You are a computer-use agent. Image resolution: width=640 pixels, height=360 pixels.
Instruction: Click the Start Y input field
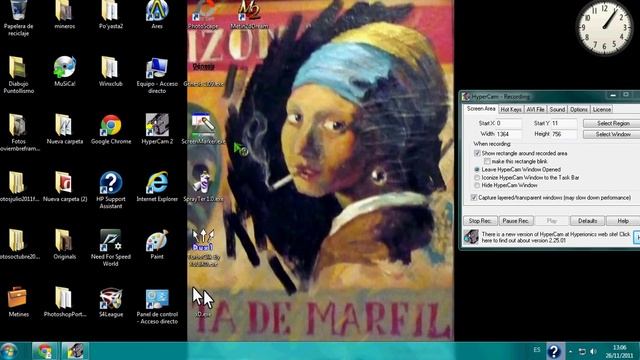563,123
